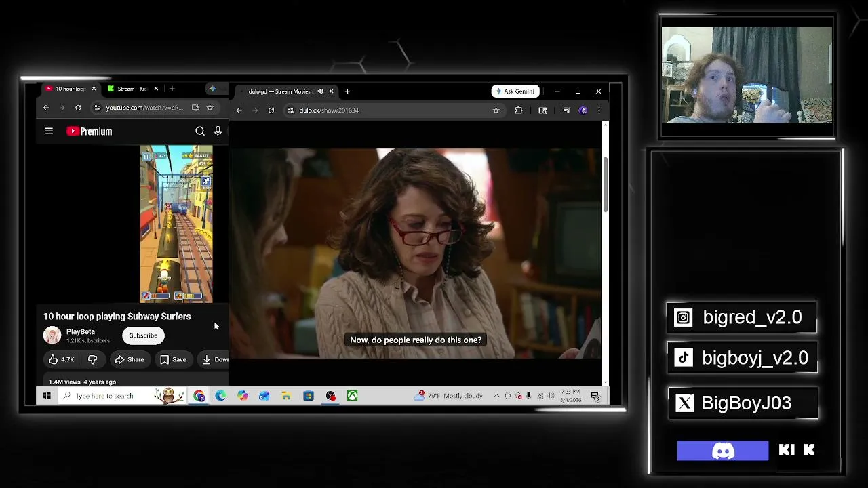This screenshot has height=488, width=868.
Task: Click the Subway Surfers video player
Action: tap(176, 224)
